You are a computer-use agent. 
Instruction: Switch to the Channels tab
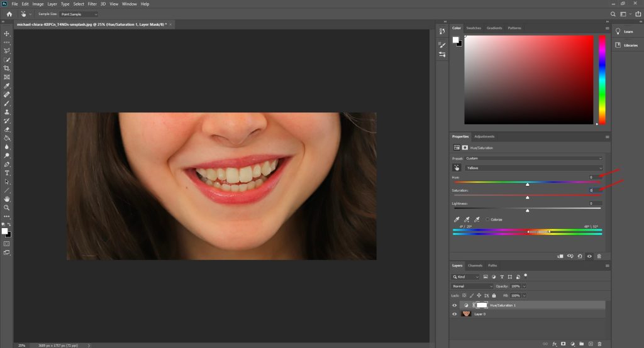[x=475, y=266]
